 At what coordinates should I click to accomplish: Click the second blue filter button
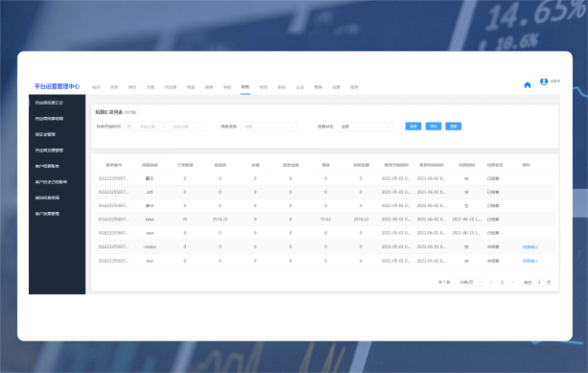[434, 127]
